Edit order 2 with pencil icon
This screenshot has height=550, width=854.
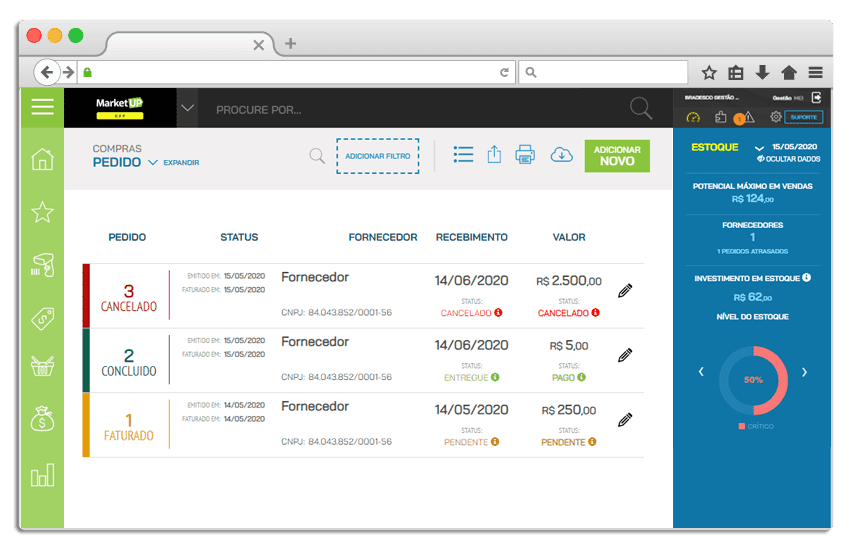[x=625, y=356]
